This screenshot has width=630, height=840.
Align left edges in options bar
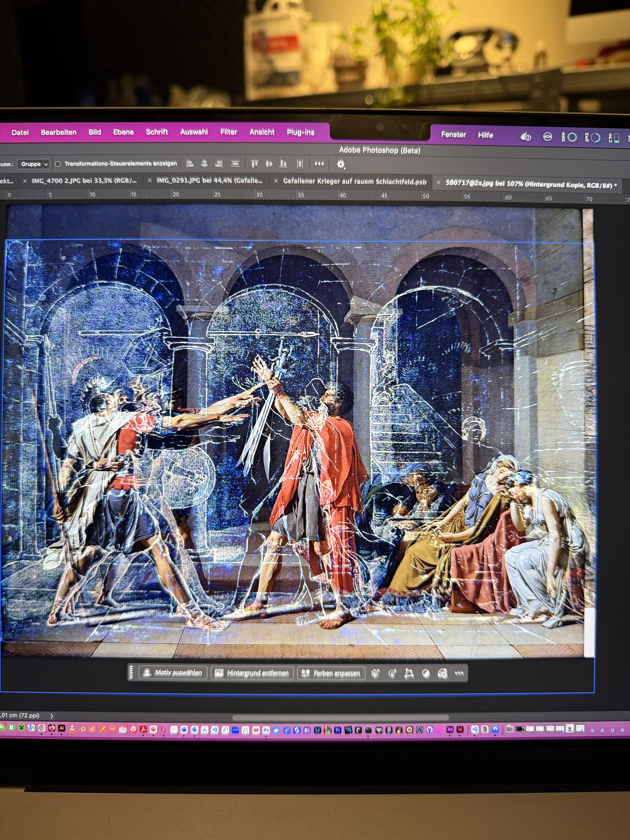coord(190,164)
